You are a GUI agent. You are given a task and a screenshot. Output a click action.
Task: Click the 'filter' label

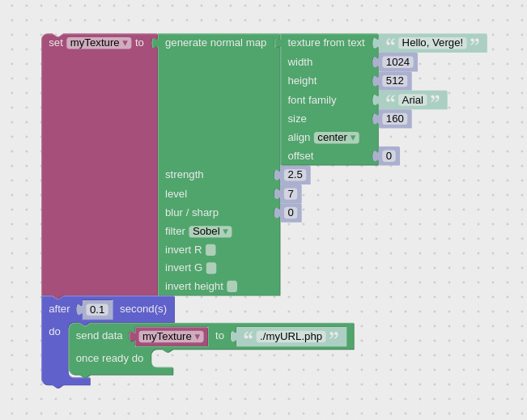(x=175, y=231)
